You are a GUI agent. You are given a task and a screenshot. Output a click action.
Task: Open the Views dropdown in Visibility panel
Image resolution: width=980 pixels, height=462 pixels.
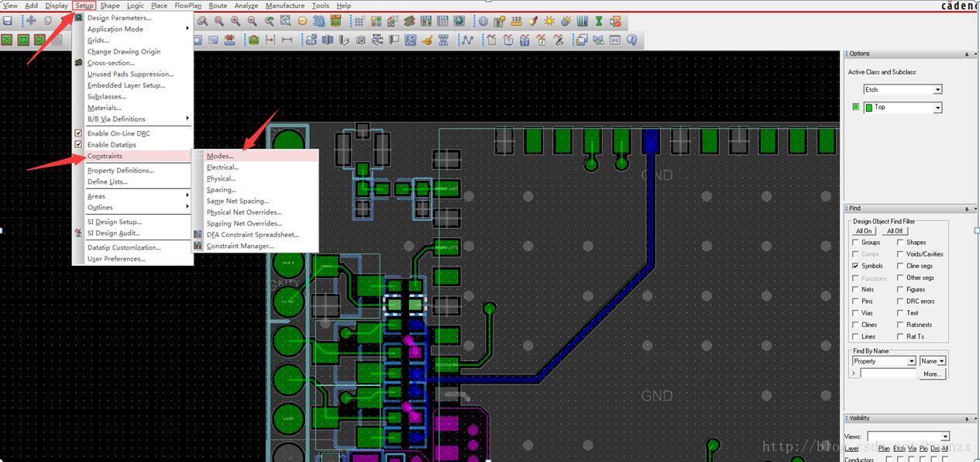coord(908,436)
